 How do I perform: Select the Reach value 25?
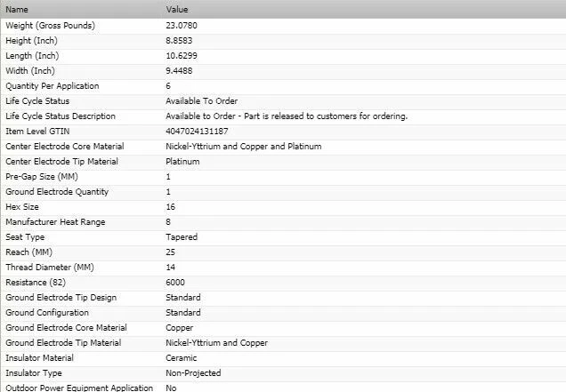point(170,252)
